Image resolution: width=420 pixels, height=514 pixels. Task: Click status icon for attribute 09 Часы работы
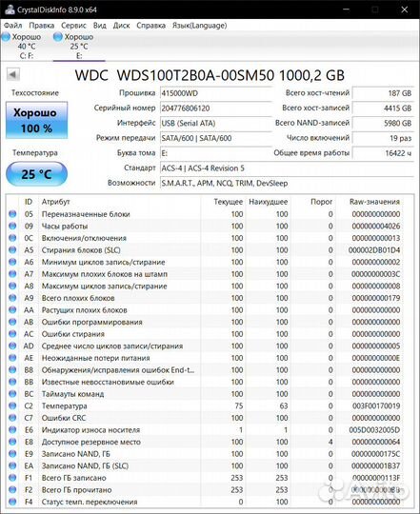pos(12,226)
